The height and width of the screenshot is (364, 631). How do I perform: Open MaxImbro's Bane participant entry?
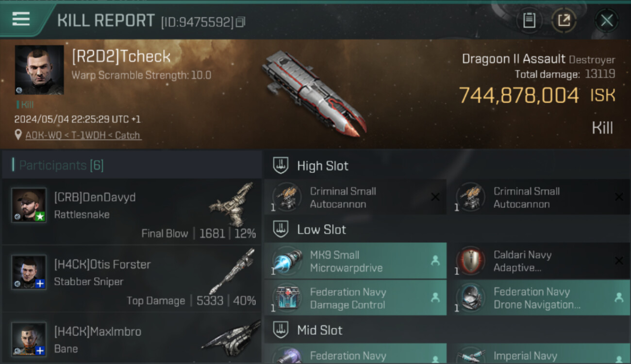pyautogui.click(x=132, y=338)
